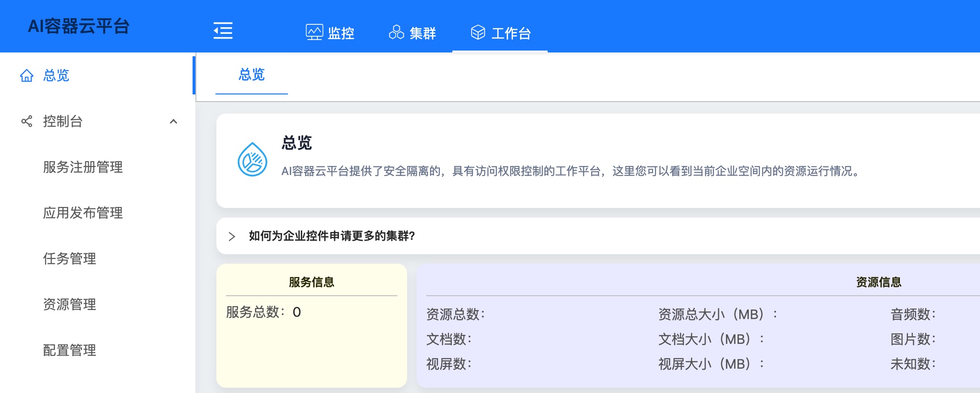Click the cube icon beside 工作台
Screen dimensions: 980x393
(478, 32)
